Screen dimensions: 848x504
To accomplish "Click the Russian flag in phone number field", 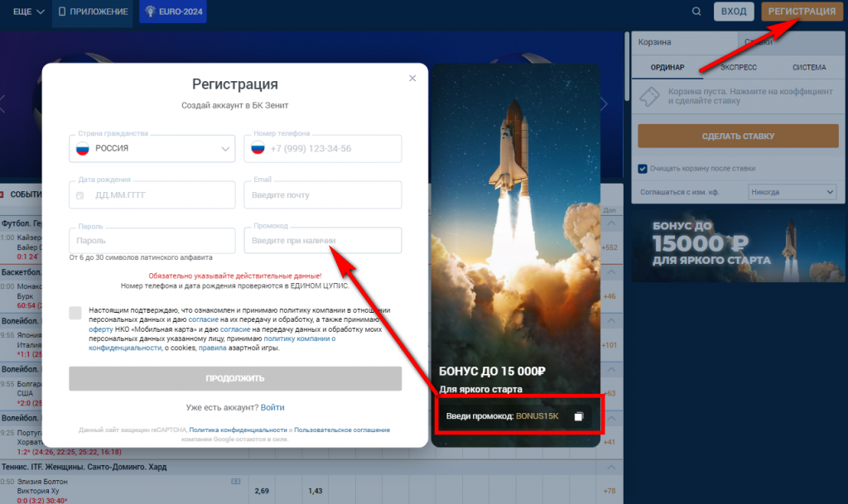I will point(258,148).
